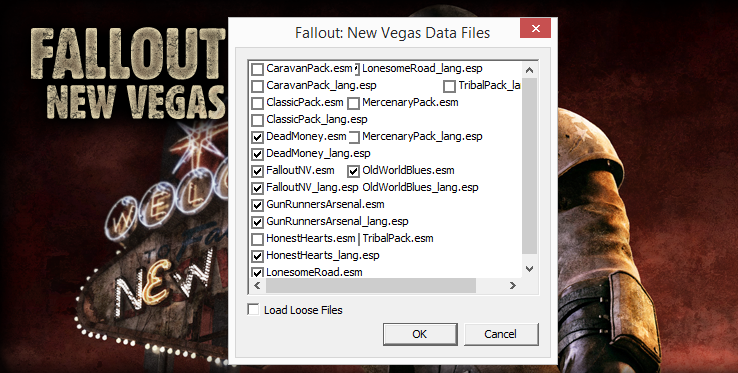This screenshot has height=373, width=738.
Task: Check the ClassicPack.esm box
Action: (257, 103)
